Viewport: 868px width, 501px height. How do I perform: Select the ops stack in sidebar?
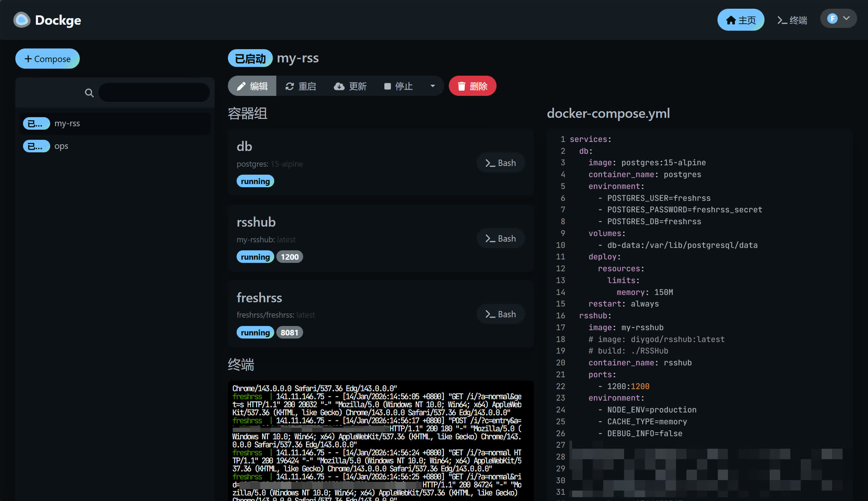61,146
